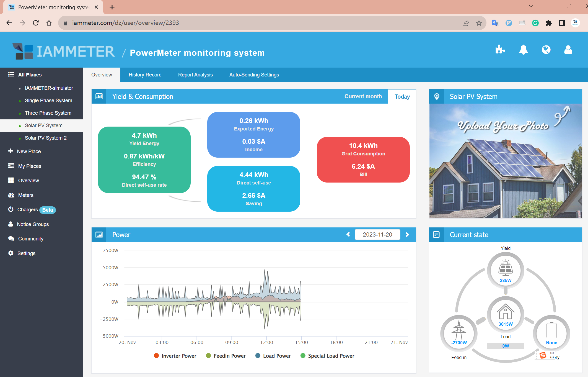Click the grid tower Feed-in icon

click(459, 330)
